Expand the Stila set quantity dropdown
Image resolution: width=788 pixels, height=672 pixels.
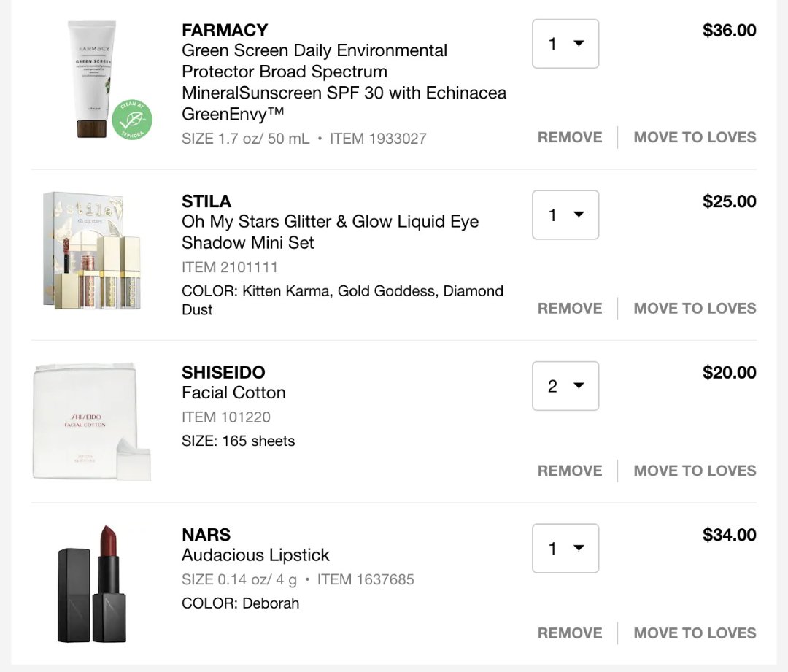pos(565,215)
